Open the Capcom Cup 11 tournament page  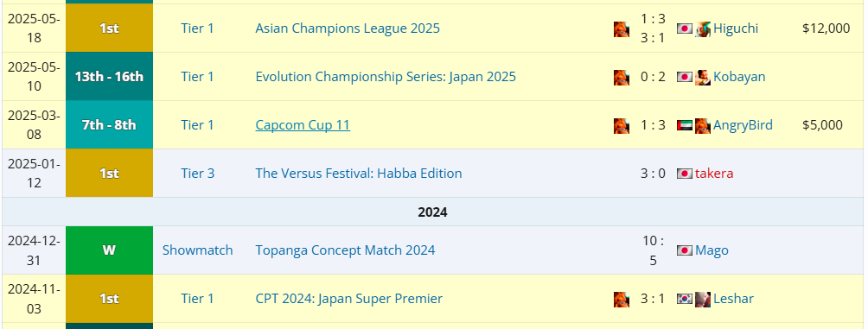click(303, 125)
